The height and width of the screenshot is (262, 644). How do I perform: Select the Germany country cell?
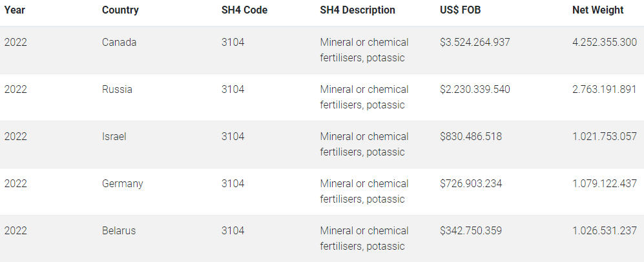click(x=122, y=184)
